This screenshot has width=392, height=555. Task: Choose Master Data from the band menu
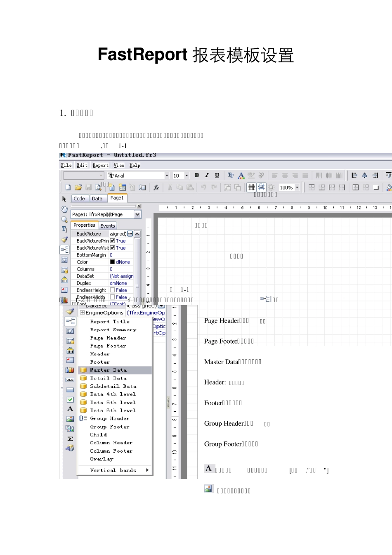pyautogui.click(x=109, y=370)
